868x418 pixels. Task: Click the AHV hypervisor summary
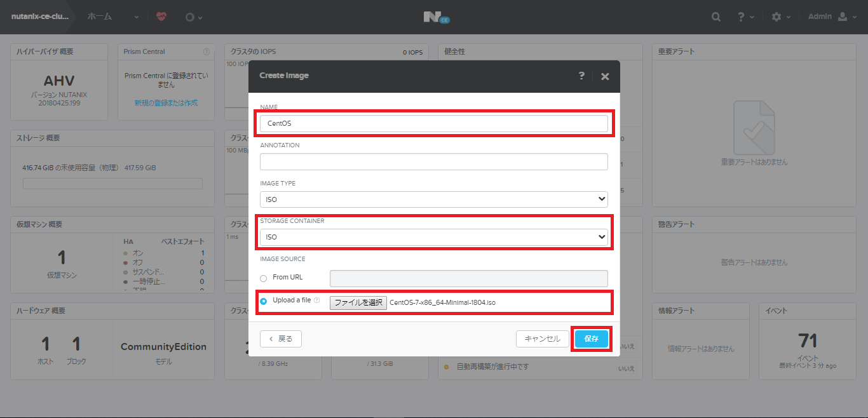(59, 81)
